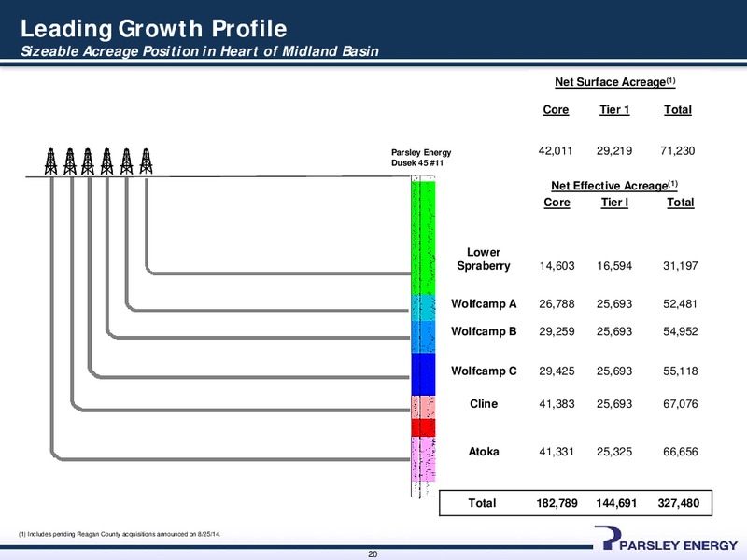Click the surface total value 71,230

tap(678, 151)
